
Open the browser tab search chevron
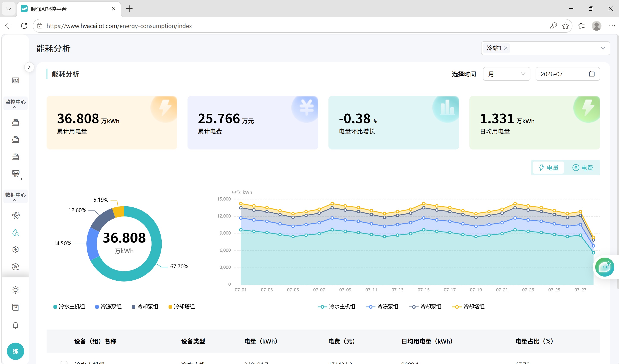pyautogui.click(x=9, y=9)
